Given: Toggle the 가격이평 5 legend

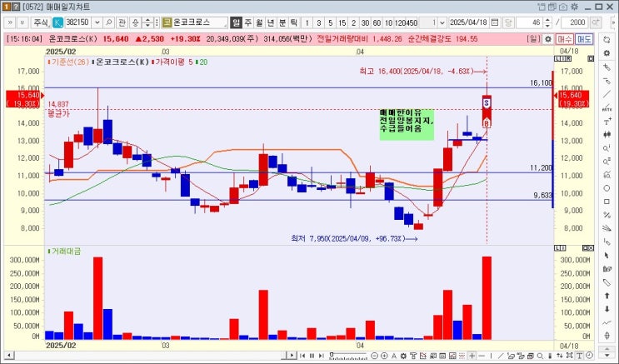Looking at the screenshot, I should [x=172, y=62].
